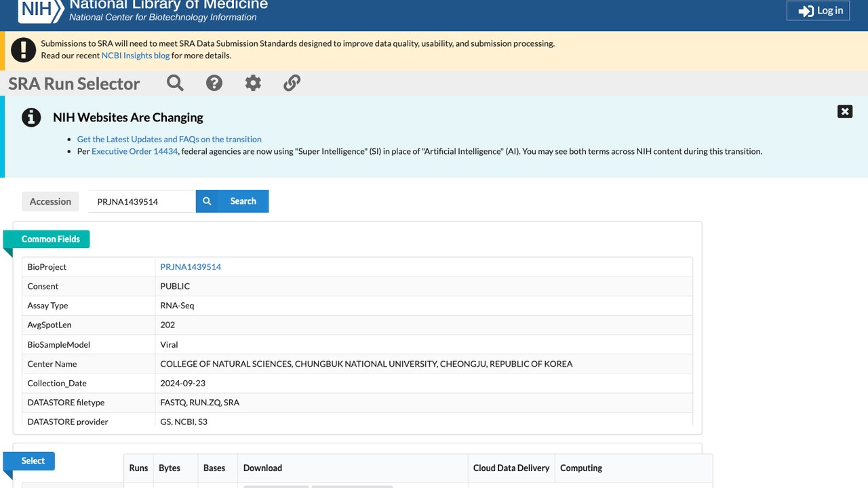Open the NCBI Insights blog link

(136, 56)
